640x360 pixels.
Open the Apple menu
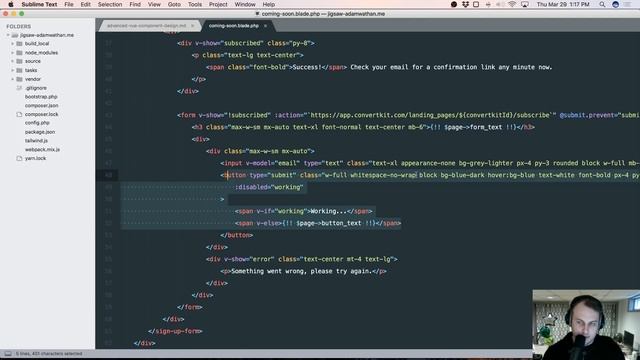coord(11,4)
